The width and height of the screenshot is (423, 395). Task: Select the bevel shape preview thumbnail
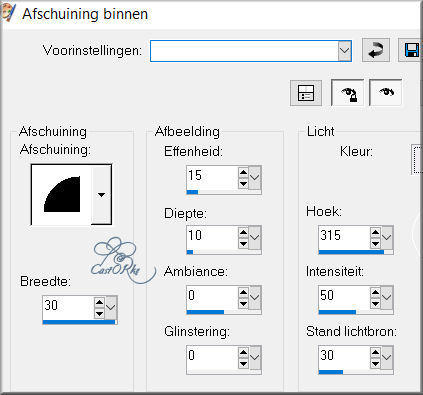[x=61, y=194]
